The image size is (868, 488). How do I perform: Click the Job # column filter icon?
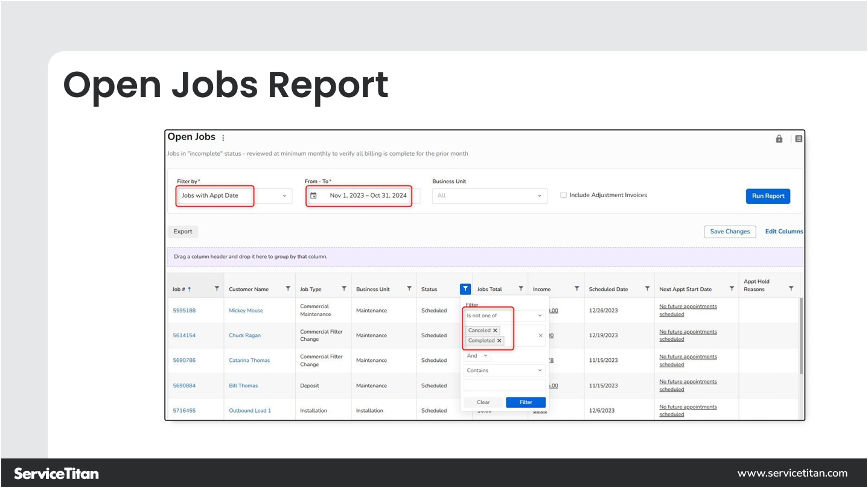pyautogui.click(x=217, y=289)
